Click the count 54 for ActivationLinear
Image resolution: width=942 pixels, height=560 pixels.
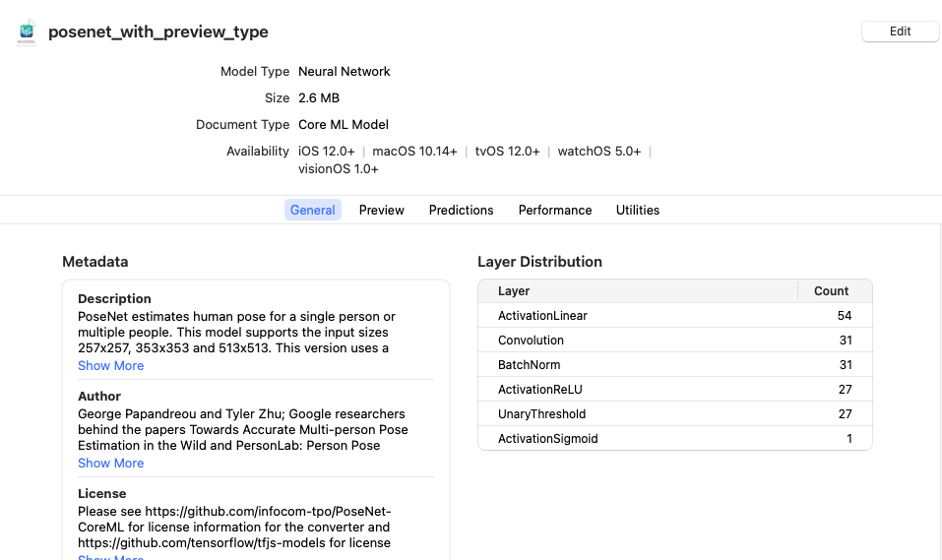pyautogui.click(x=845, y=316)
